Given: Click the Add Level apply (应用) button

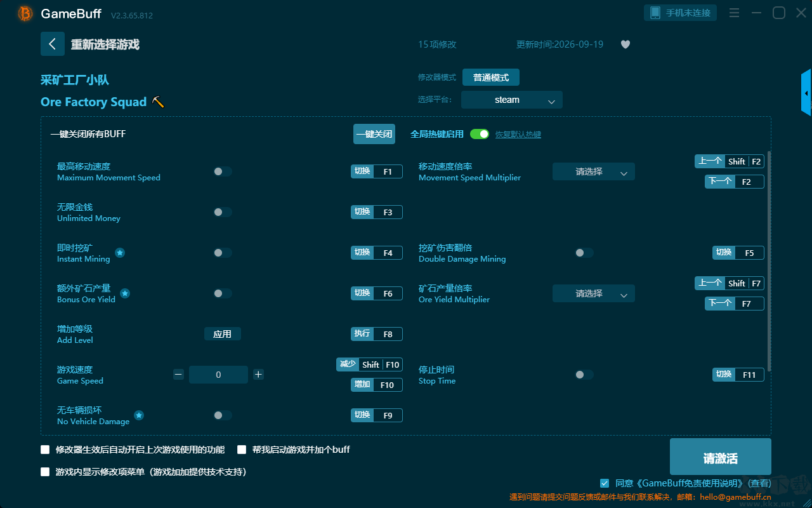Looking at the screenshot, I should [x=223, y=334].
